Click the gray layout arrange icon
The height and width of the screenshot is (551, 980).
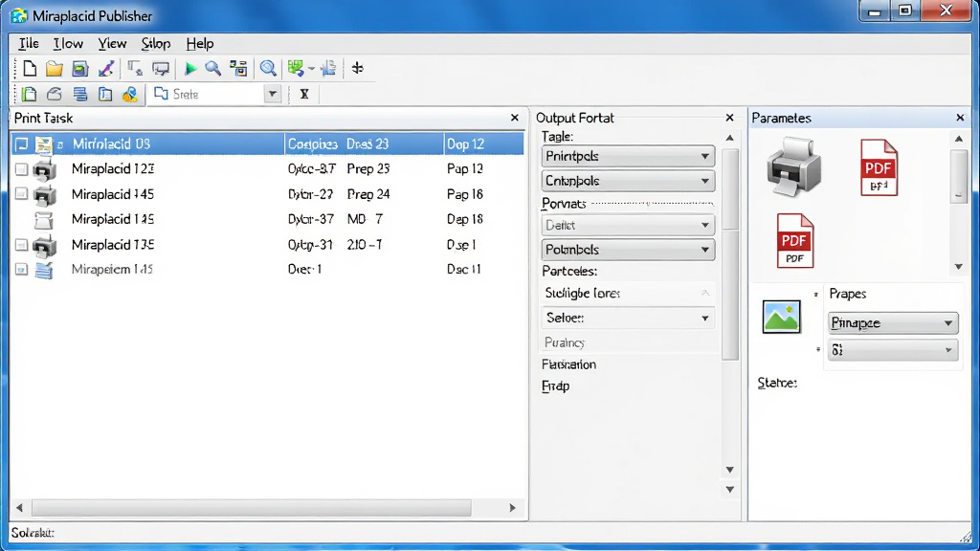click(x=134, y=68)
